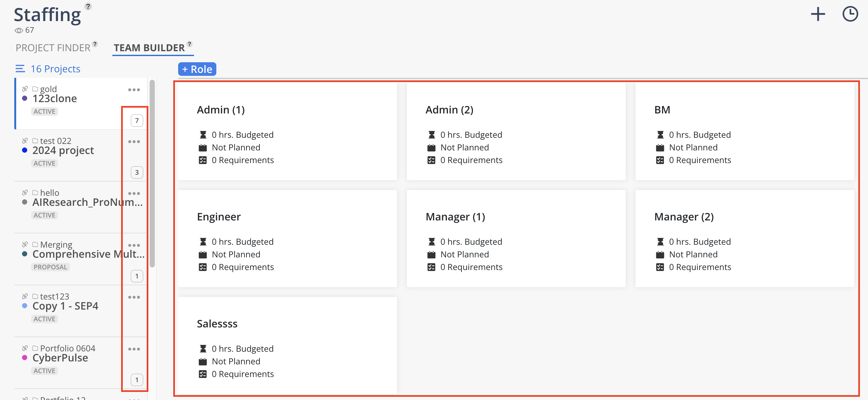
Task: Click the 7 roles badge on 123clone
Action: point(137,121)
